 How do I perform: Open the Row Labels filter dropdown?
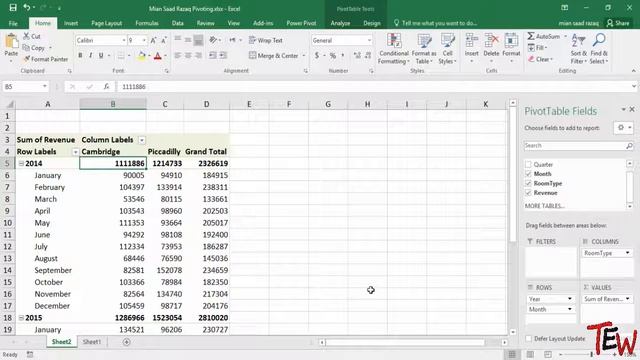coord(75,152)
